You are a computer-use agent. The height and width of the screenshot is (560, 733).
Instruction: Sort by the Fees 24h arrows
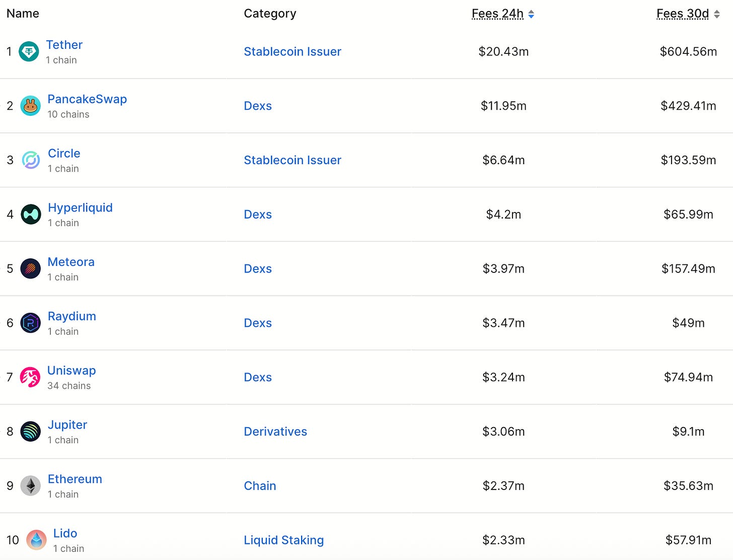[x=531, y=14]
